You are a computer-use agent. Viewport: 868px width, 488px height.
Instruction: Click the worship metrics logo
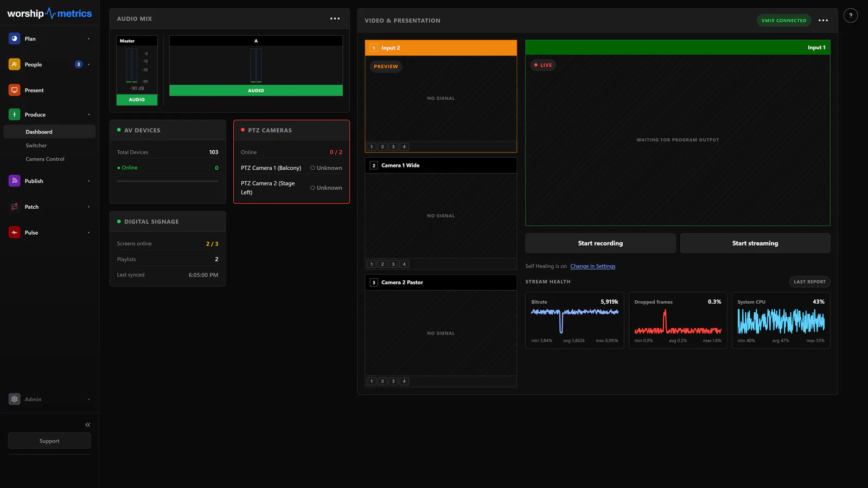(49, 14)
